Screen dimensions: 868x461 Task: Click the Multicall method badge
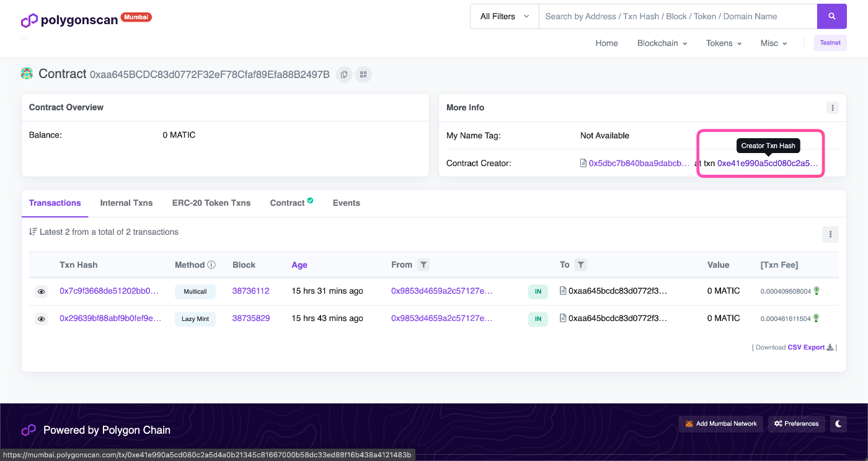point(195,291)
